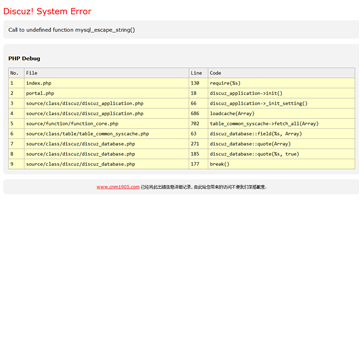Select the 'source/function/function_core.php' file cell
This screenshot has width=360, height=360.
107,124
